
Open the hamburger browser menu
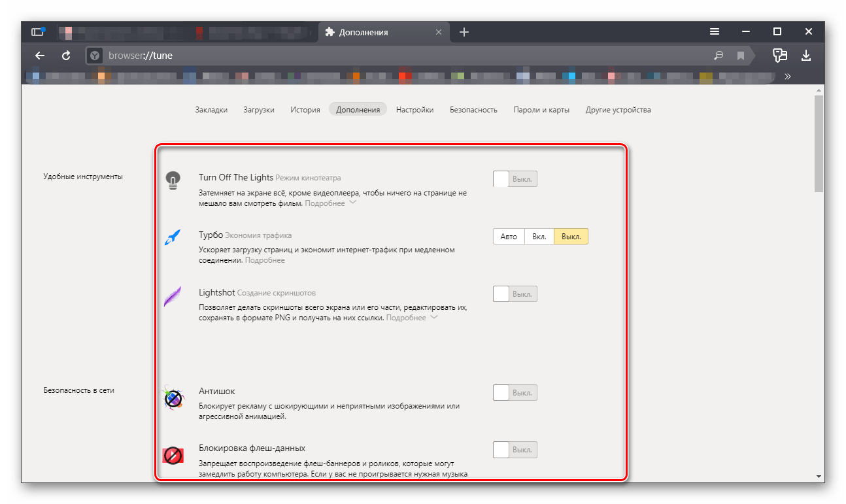point(715,31)
